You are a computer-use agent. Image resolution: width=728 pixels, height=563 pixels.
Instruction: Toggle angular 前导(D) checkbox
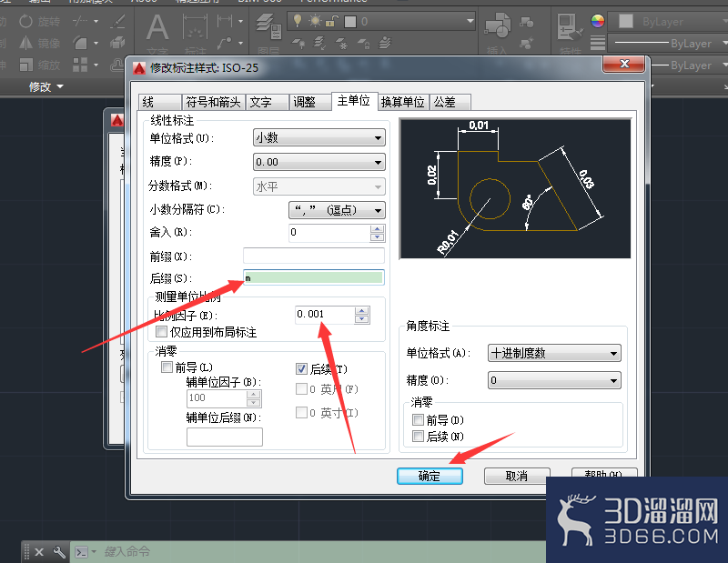coord(418,419)
